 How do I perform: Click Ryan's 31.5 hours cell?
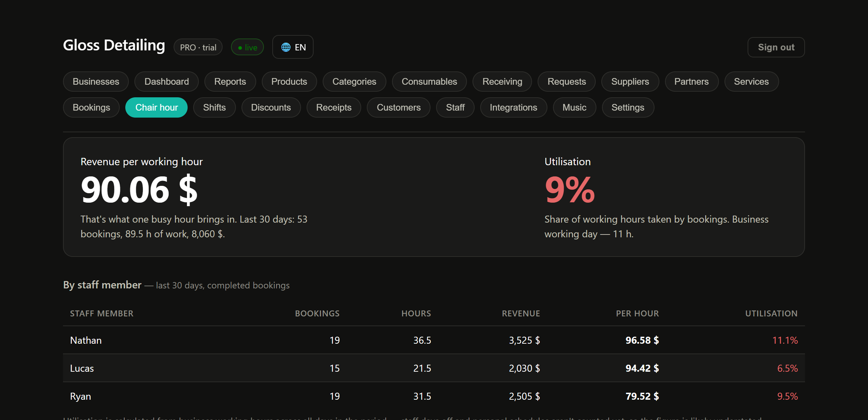click(x=422, y=396)
